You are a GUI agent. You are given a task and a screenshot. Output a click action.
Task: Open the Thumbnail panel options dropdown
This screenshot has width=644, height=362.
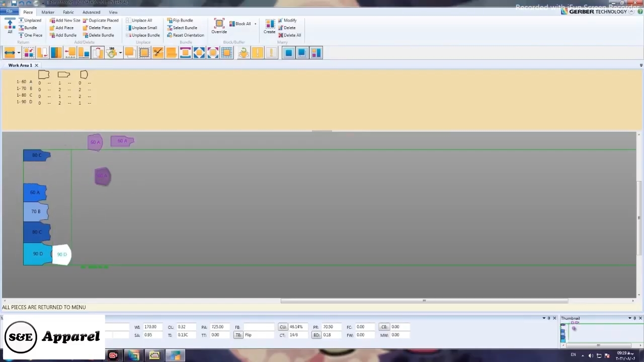[x=629, y=318]
